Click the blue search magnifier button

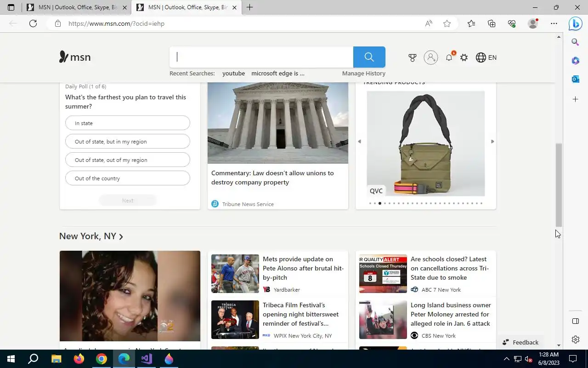coord(369,57)
